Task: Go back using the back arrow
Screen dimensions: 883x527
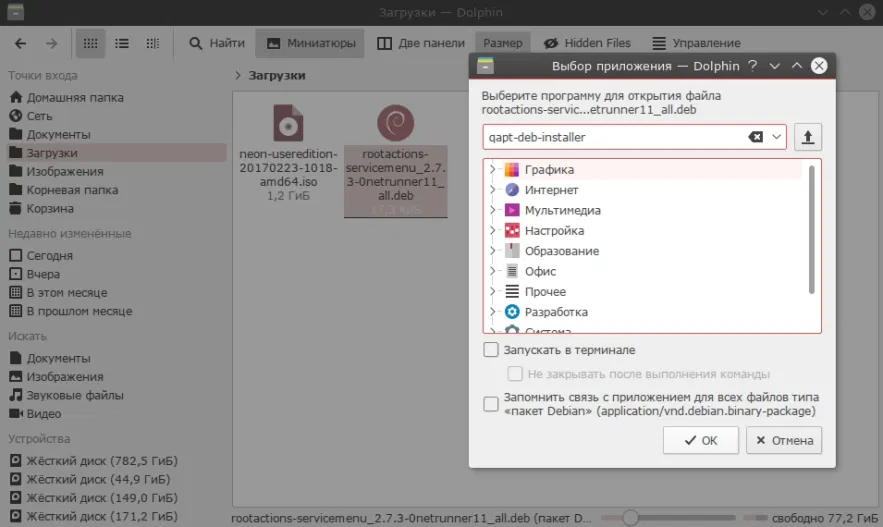Action: (20, 43)
